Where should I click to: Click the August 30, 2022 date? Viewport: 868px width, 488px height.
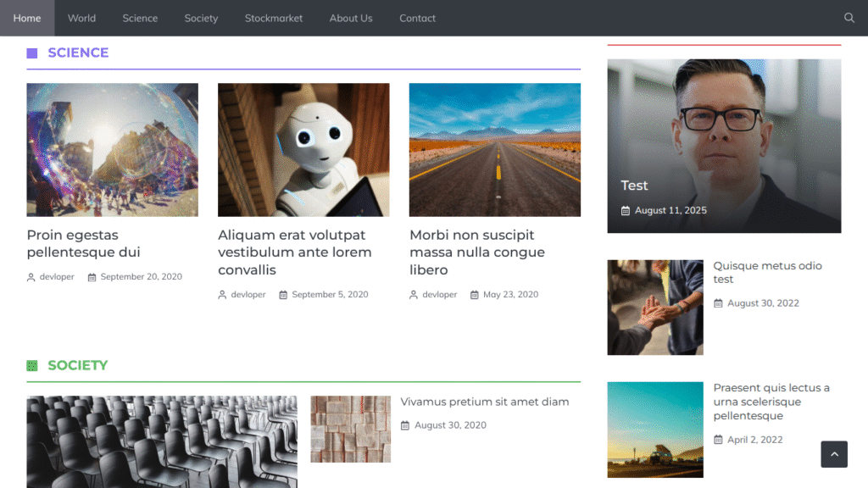tap(763, 303)
